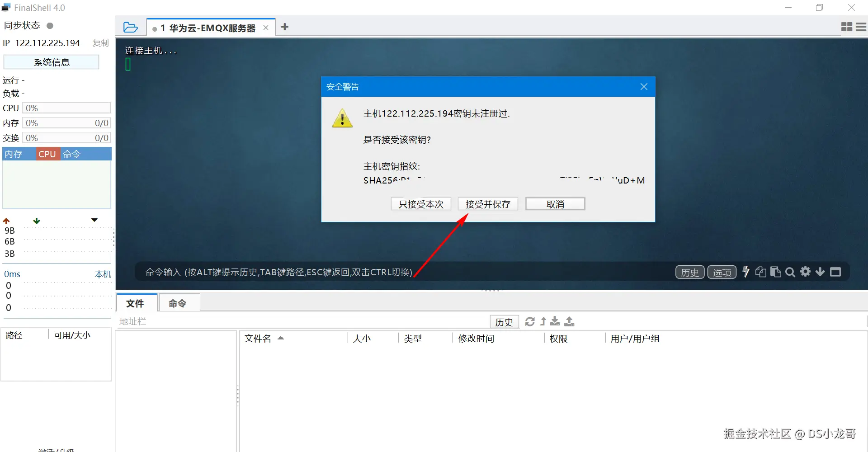Click the 内存 usage progress bar
This screenshot has height=452, width=868.
(x=66, y=123)
